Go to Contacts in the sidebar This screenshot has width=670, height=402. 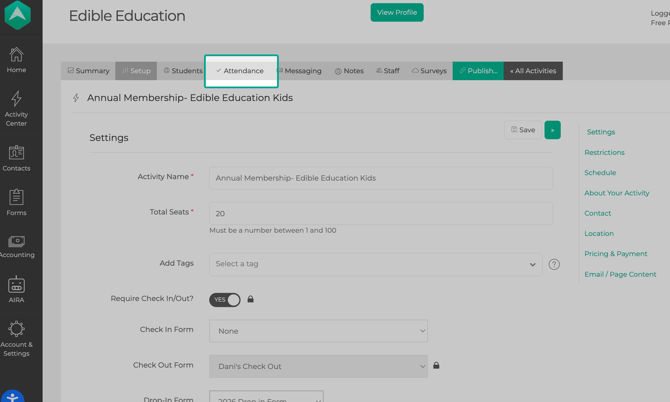coord(17,158)
